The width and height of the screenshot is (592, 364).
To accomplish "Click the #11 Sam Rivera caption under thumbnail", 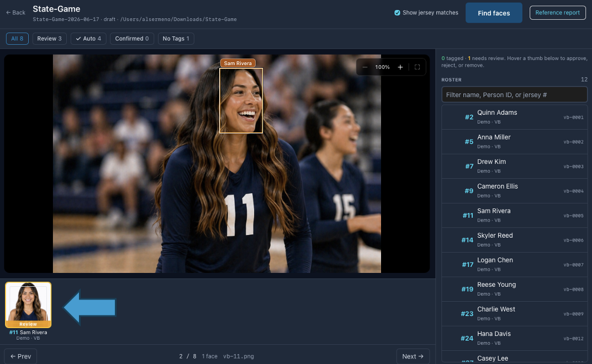I will coord(28,333).
